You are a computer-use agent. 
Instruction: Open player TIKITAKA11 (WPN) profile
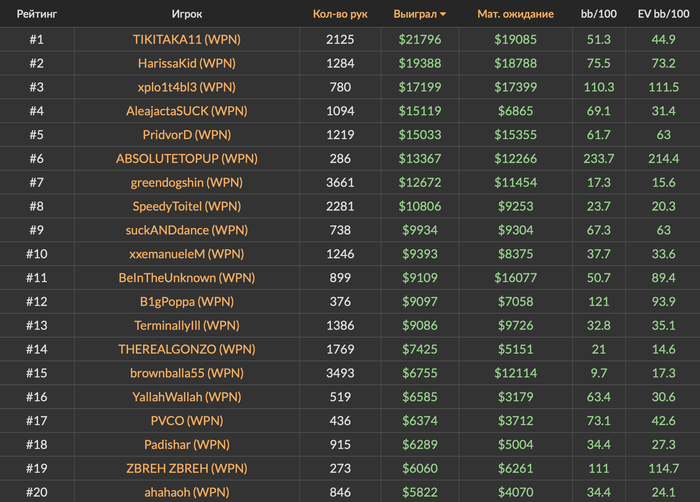187,39
